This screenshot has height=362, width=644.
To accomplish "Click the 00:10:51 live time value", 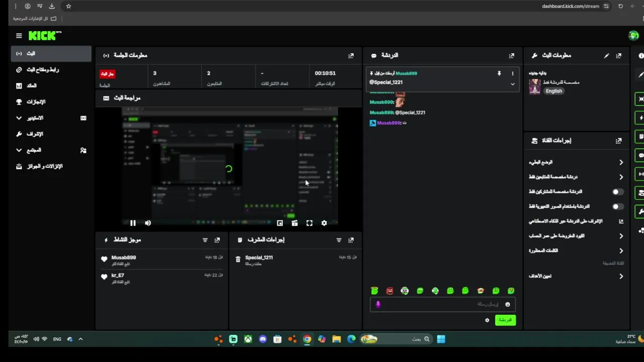I will [325, 73].
